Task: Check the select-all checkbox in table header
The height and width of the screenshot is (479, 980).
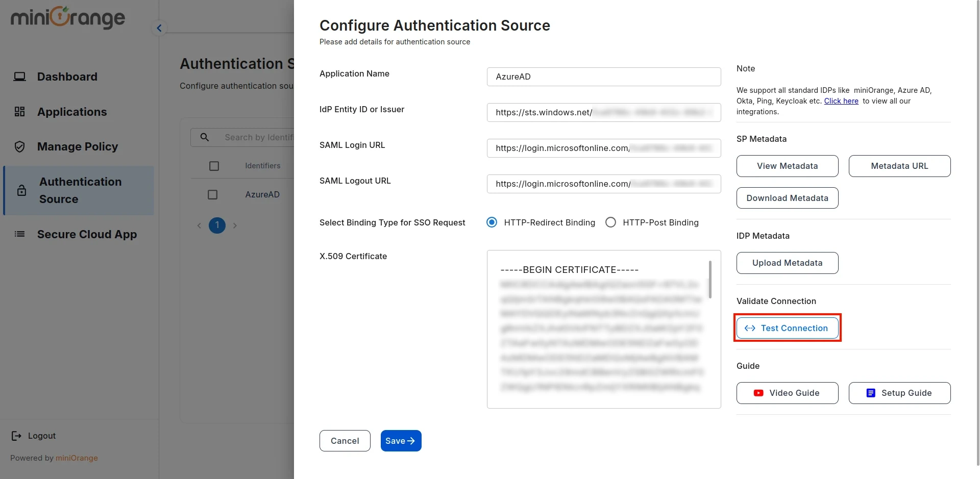Action: (214, 166)
